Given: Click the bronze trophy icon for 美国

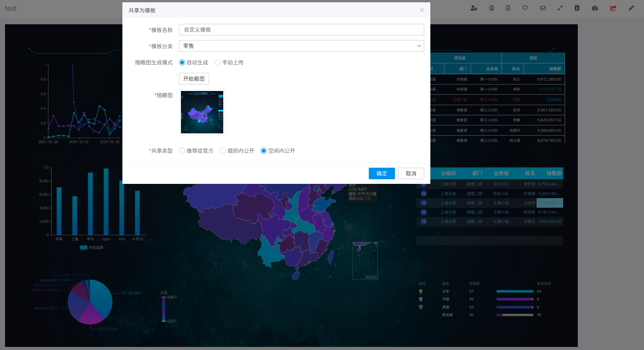Looking at the screenshot, I should (421, 307).
